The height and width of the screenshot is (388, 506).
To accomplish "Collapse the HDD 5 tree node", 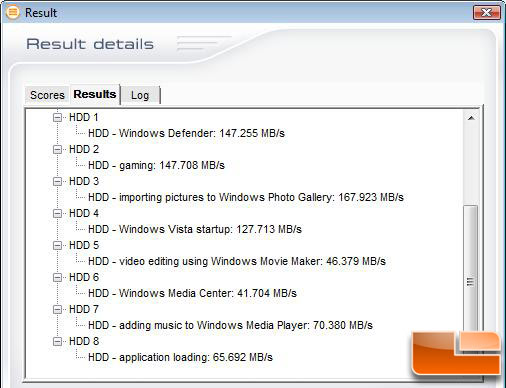I will tap(58, 245).
